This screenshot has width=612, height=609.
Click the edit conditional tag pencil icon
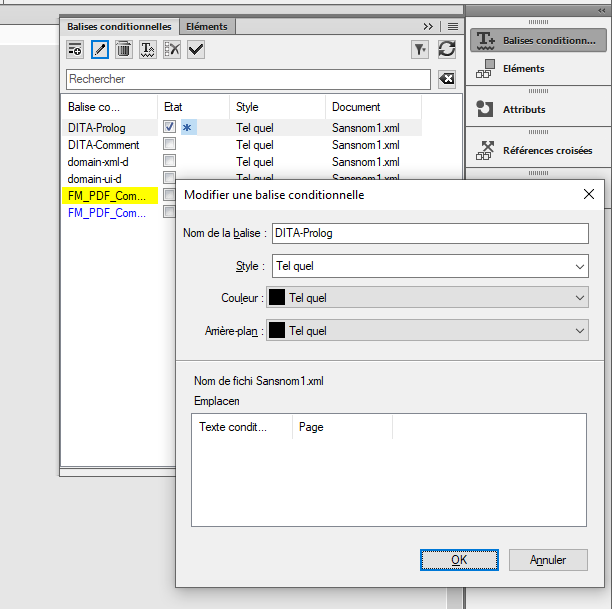[99, 49]
